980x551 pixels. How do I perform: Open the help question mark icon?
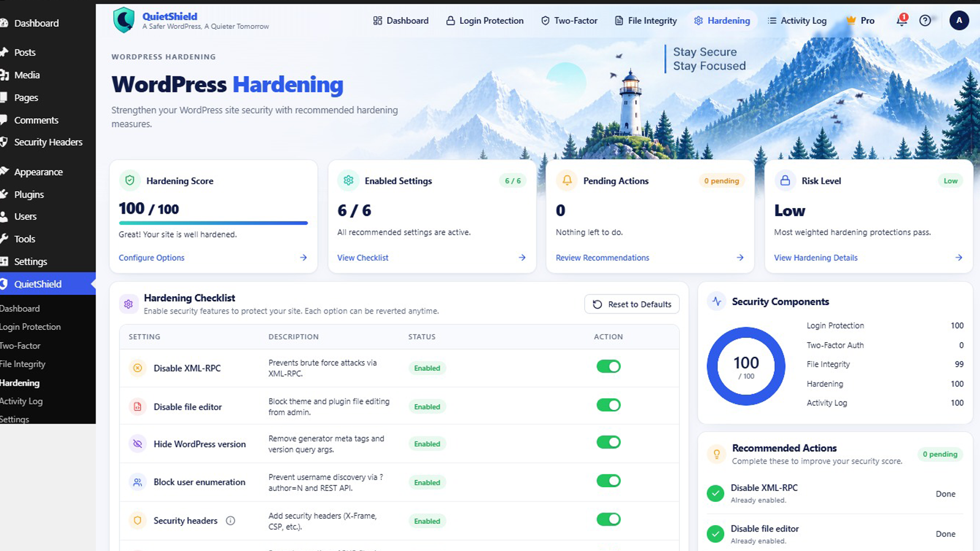tap(925, 20)
